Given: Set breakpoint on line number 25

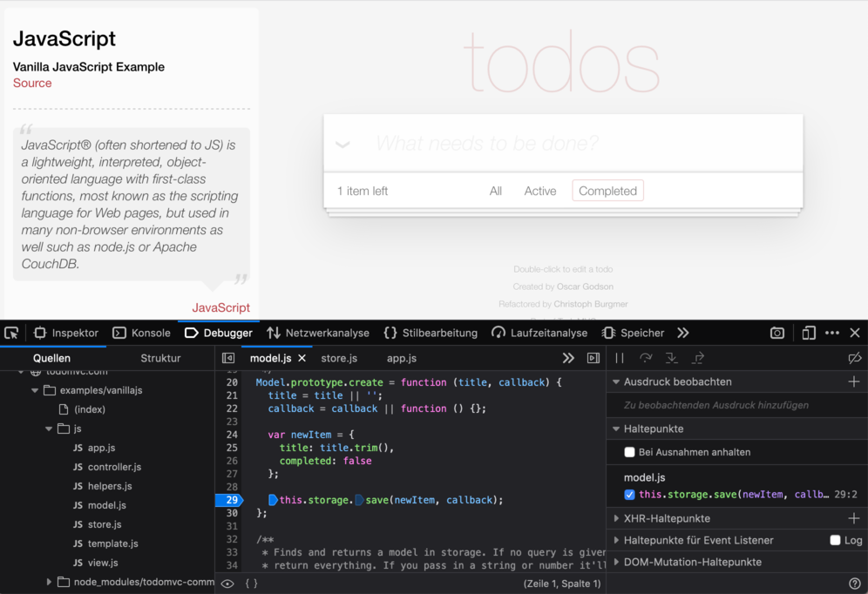Looking at the screenshot, I should click(232, 448).
